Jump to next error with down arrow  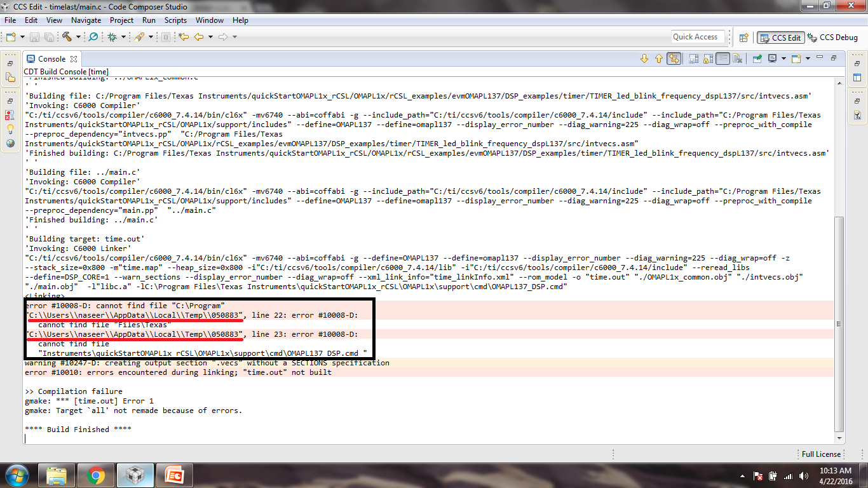[x=644, y=59]
